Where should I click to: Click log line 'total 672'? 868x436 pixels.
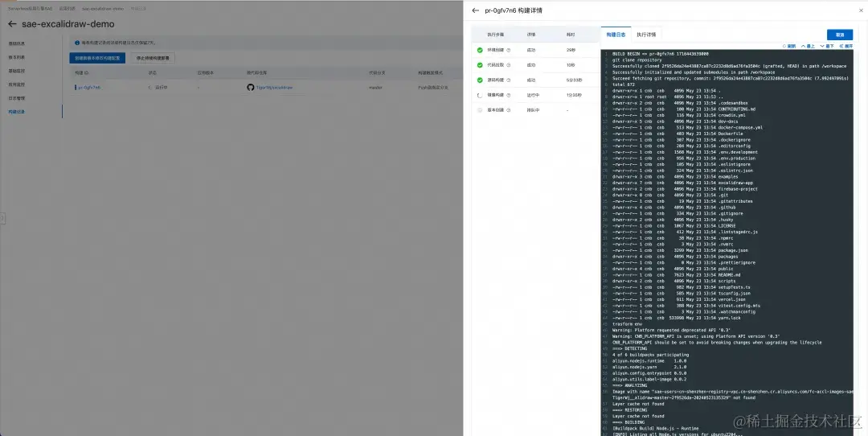pos(623,84)
